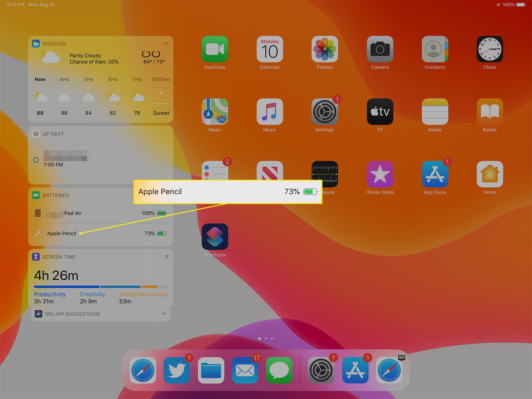Open Twitter from the dock

[177, 370]
